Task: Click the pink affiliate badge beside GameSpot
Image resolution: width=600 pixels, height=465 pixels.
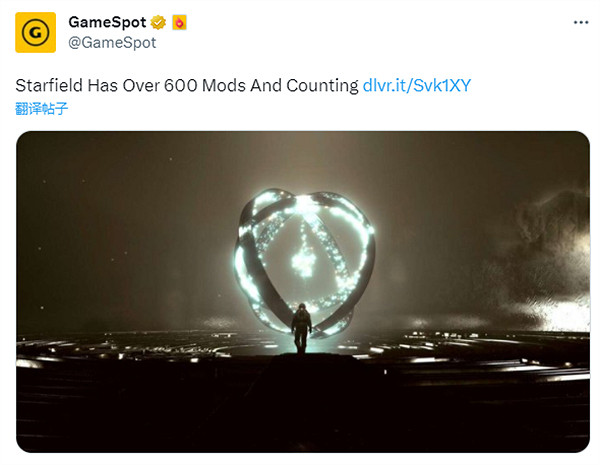Action: 178,22
